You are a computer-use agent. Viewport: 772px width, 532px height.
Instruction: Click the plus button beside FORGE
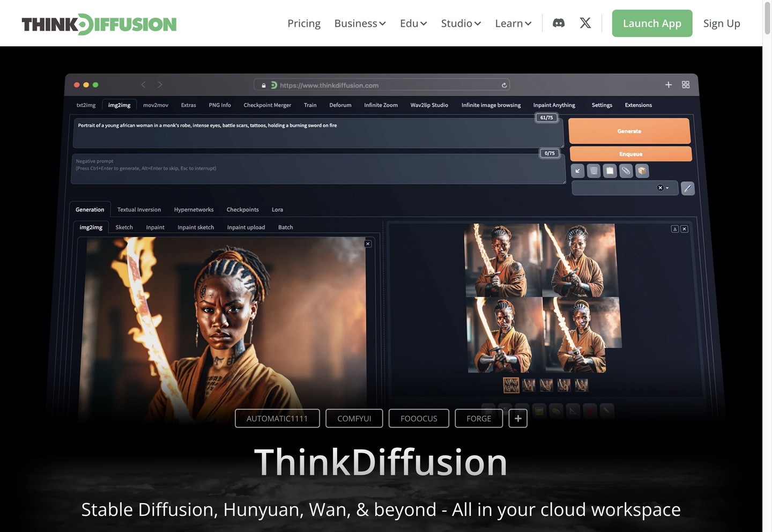[518, 418]
